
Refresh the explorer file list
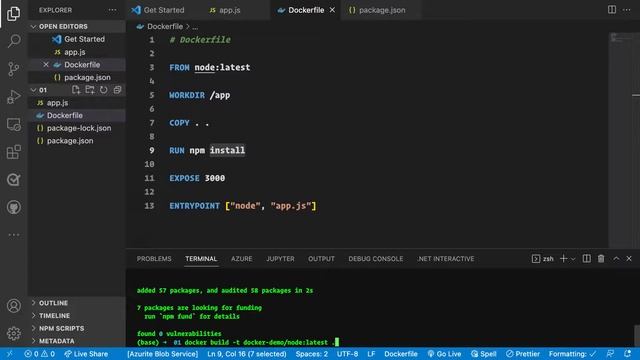(104, 90)
